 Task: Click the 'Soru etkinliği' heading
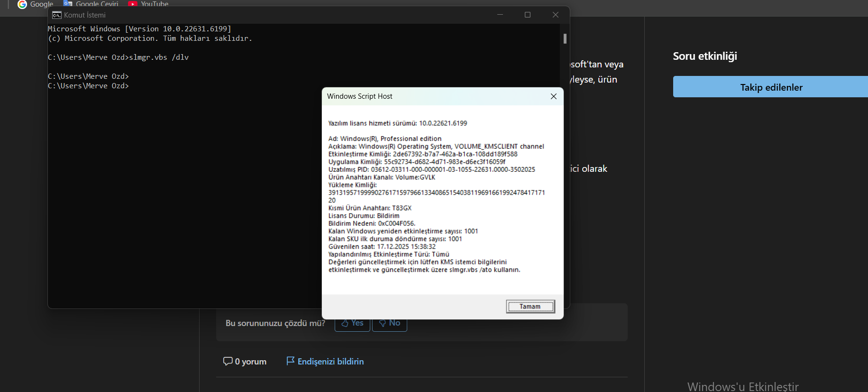coord(705,56)
